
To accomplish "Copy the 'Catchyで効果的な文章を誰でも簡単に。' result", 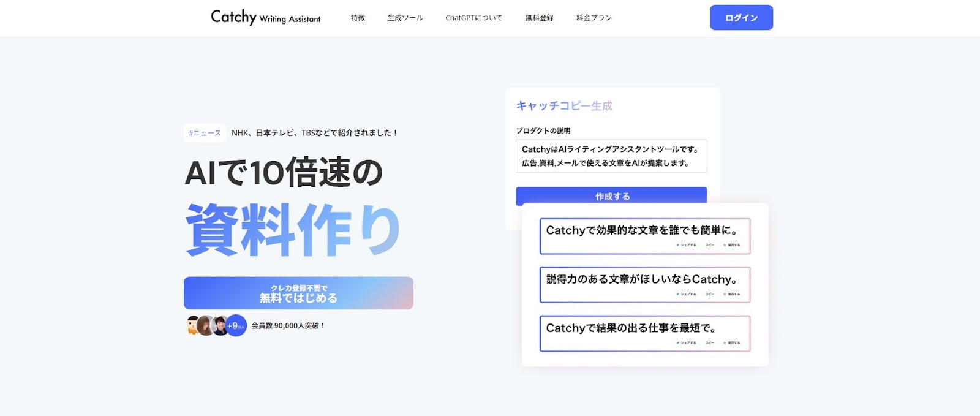I will pos(709,245).
